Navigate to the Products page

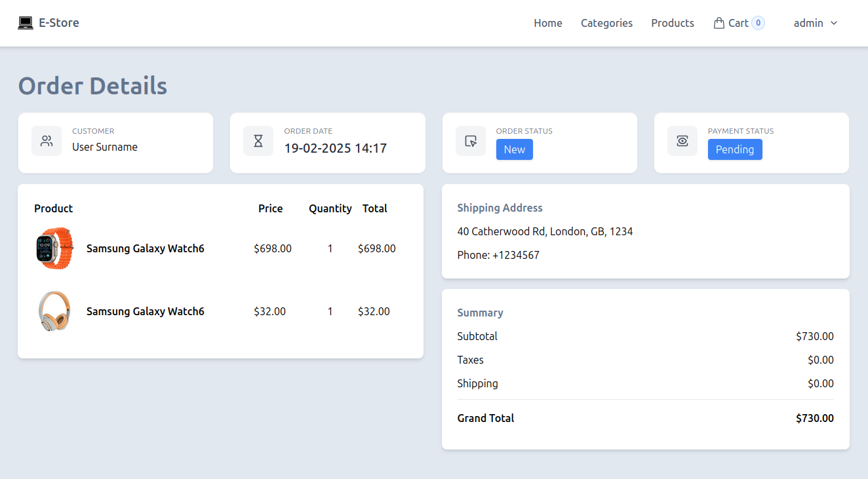tap(672, 23)
